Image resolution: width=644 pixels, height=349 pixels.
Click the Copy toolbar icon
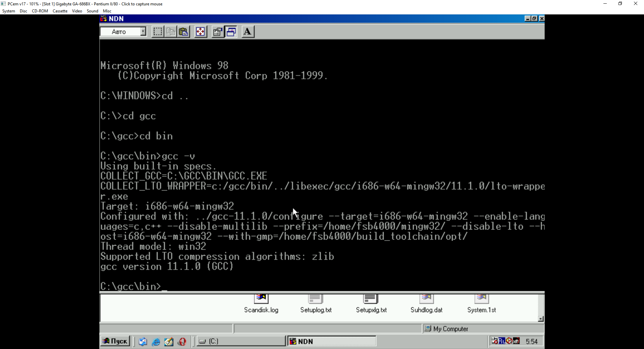(x=171, y=32)
